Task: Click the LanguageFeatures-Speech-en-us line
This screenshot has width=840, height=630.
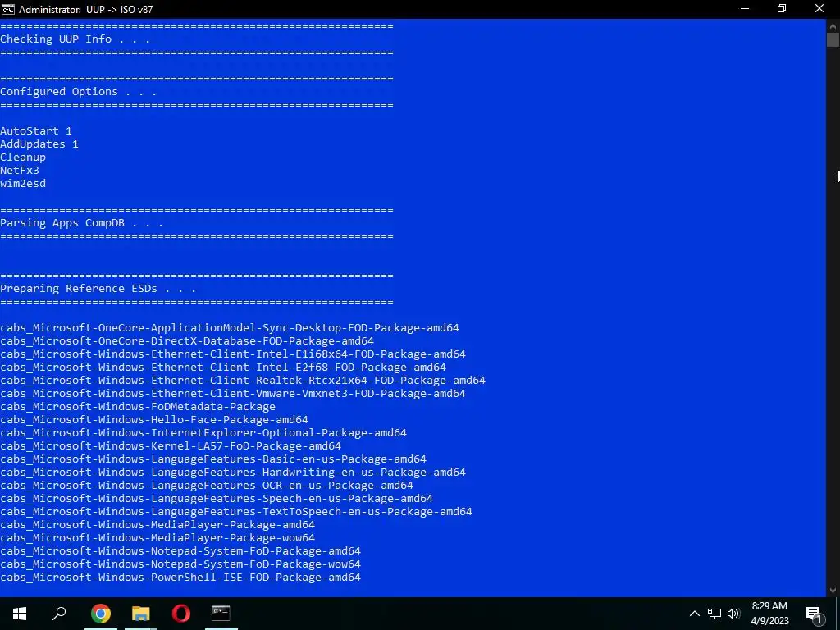Action: pyautogui.click(x=217, y=498)
